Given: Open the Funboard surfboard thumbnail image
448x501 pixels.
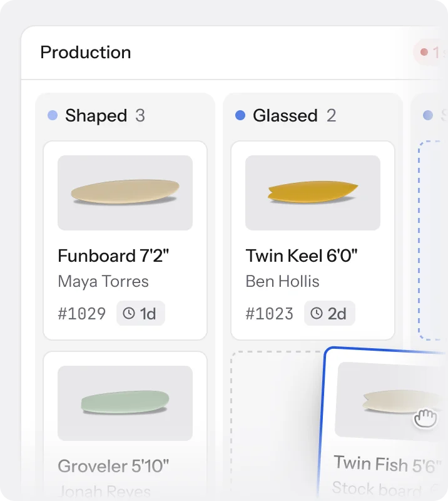Looking at the screenshot, I should click(x=125, y=193).
